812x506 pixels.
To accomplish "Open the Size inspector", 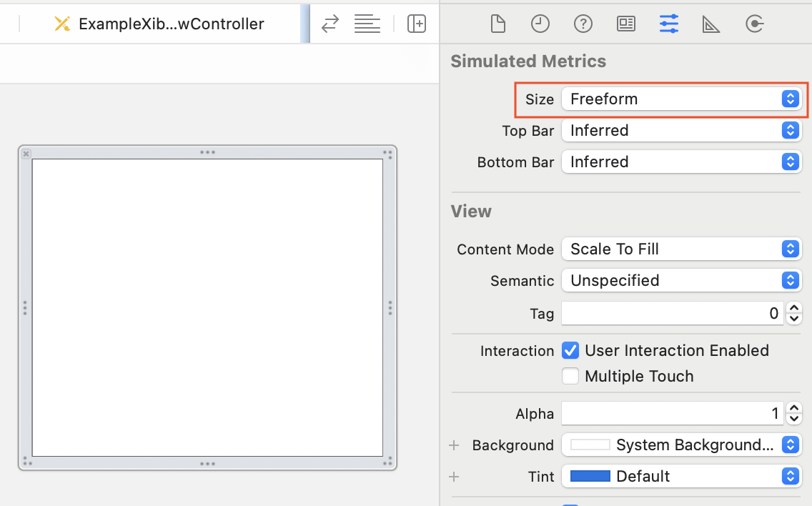I will coord(712,24).
